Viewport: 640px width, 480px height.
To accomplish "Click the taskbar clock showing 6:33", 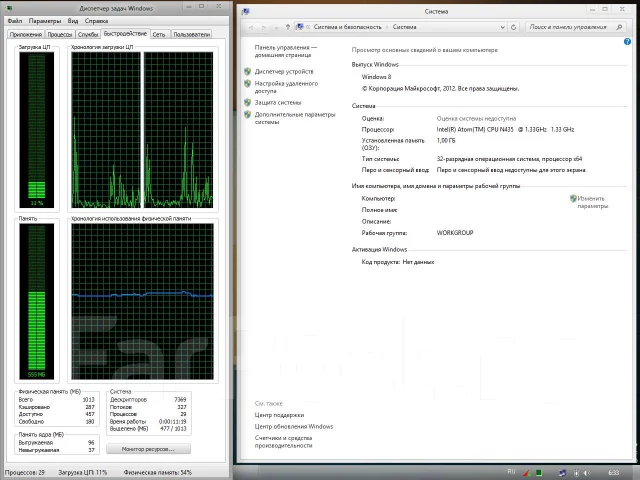I will 614,473.
